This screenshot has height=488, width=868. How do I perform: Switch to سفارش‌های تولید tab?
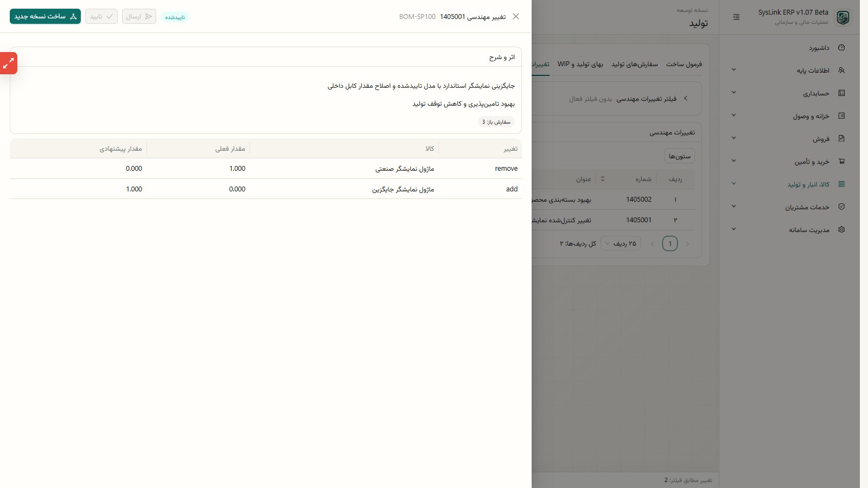[x=635, y=64]
